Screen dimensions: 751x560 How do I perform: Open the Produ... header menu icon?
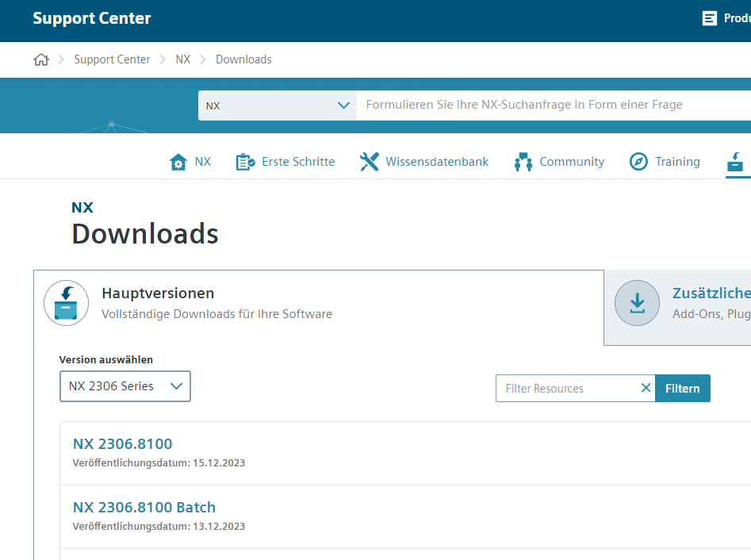tap(709, 18)
